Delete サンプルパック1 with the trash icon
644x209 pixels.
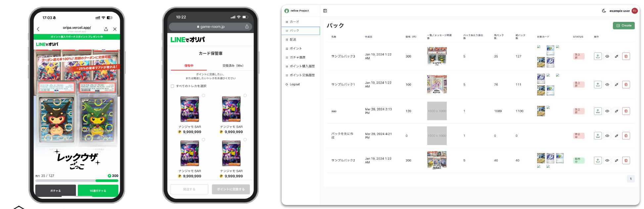[626, 84]
